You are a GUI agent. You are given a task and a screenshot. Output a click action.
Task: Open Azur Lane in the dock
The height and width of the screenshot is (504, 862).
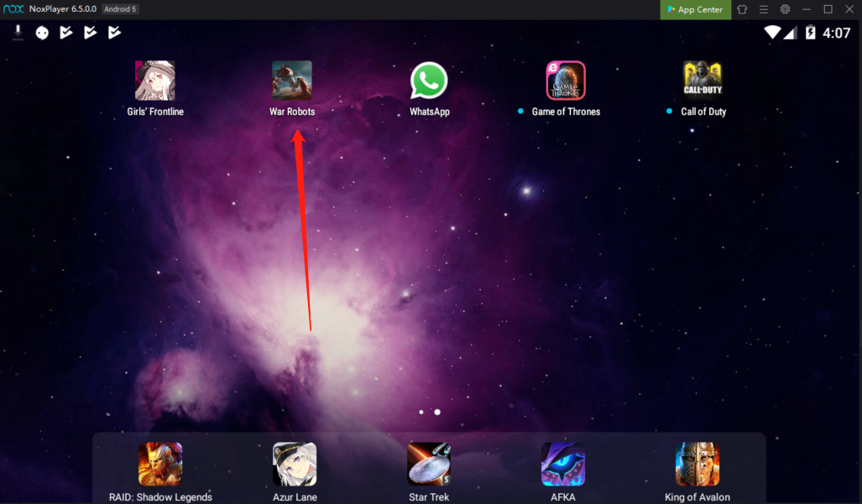coord(295,465)
